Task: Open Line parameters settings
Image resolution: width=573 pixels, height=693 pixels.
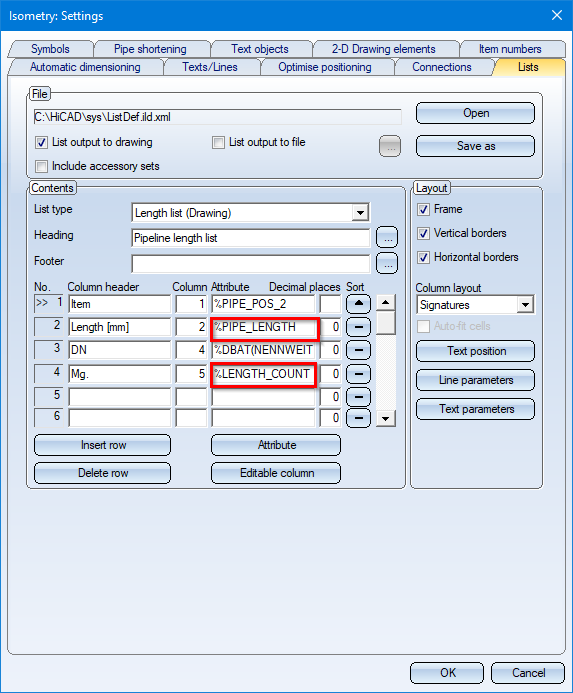Action: pos(475,380)
